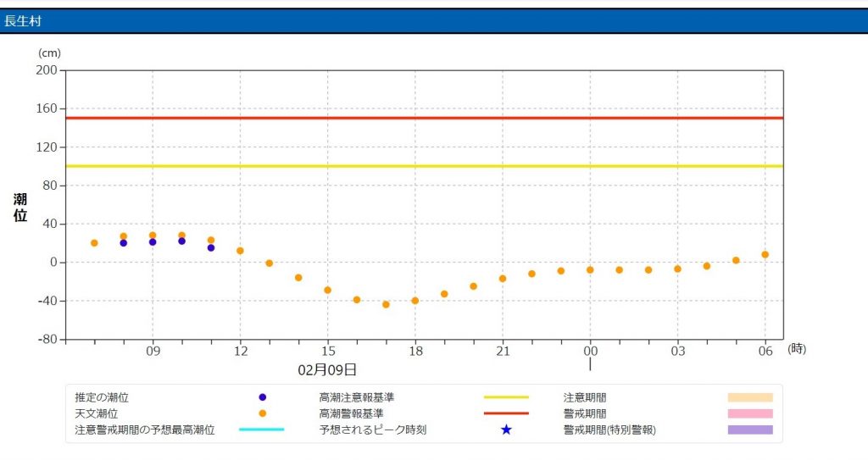Click the 160 y-axis label
868x460 pixels.
click(x=47, y=108)
